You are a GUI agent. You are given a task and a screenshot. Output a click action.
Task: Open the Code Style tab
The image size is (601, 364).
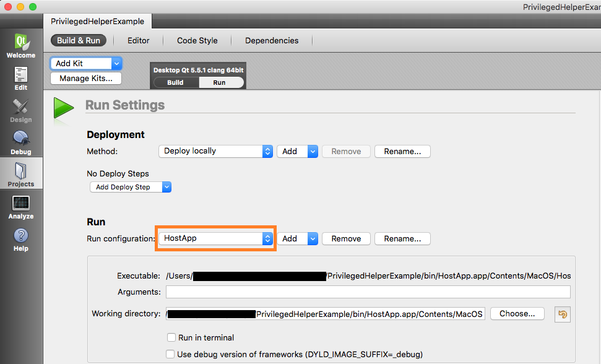pyautogui.click(x=197, y=40)
